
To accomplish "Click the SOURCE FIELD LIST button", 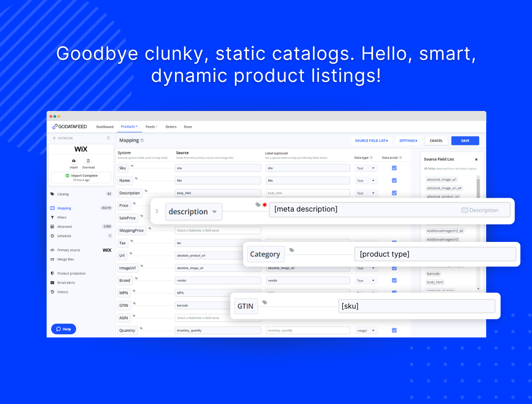I will (x=371, y=140).
